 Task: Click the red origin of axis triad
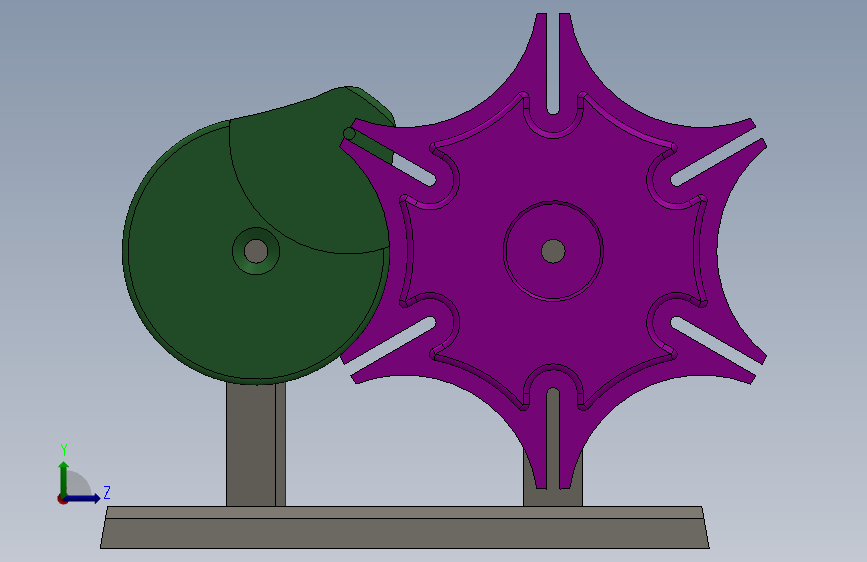pos(62,499)
